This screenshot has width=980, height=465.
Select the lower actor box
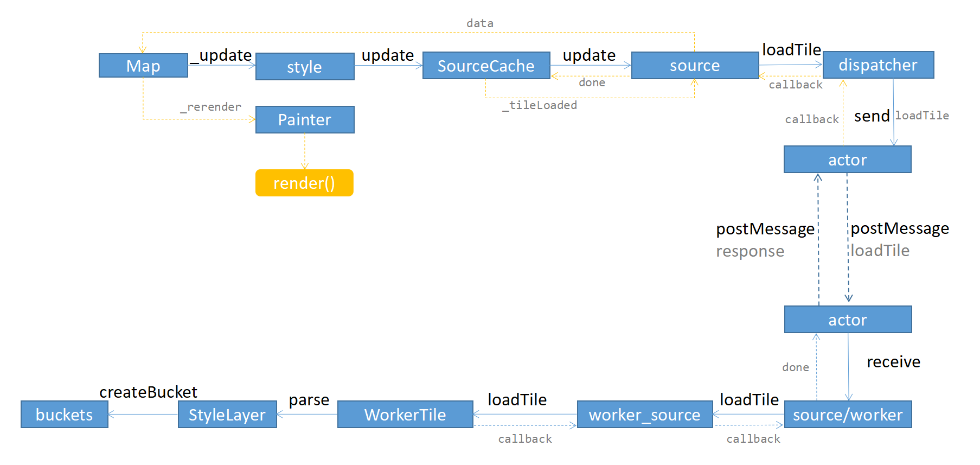point(848,320)
